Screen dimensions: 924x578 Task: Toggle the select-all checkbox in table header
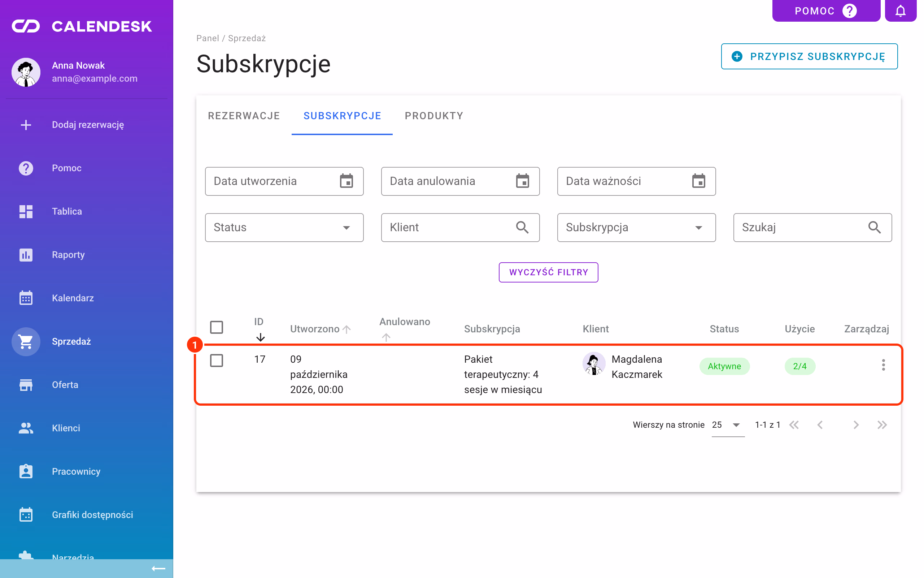coord(217,327)
